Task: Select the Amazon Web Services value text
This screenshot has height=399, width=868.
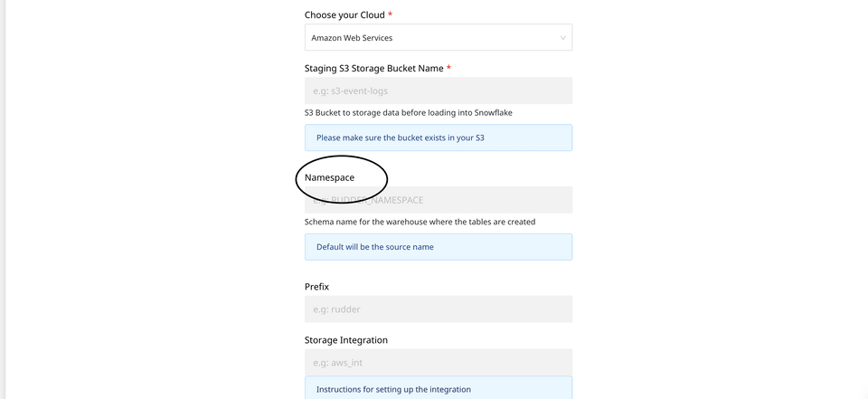Action: coord(352,38)
